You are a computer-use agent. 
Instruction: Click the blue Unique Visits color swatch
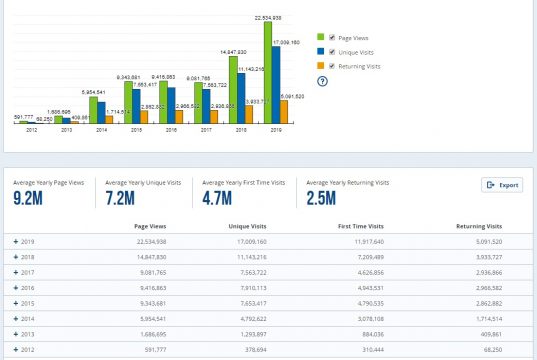tap(321, 51)
